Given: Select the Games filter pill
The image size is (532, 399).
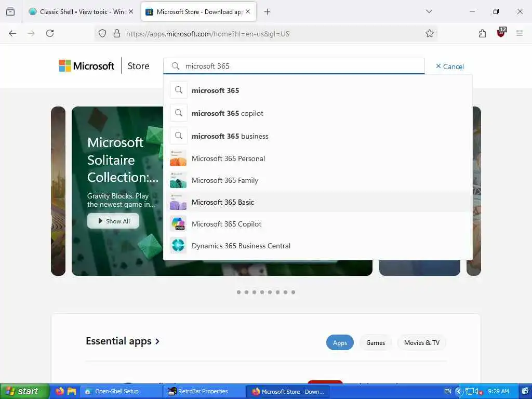Looking at the screenshot, I should (x=376, y=343).
